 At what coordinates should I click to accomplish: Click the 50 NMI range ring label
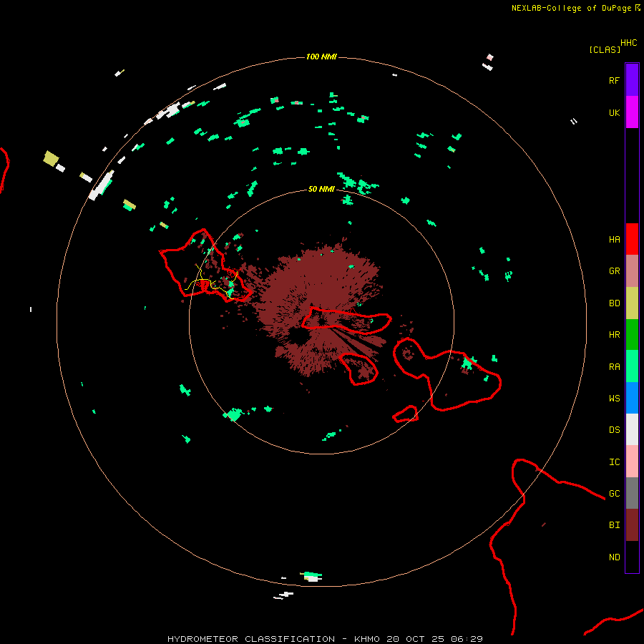pos(321,189)
